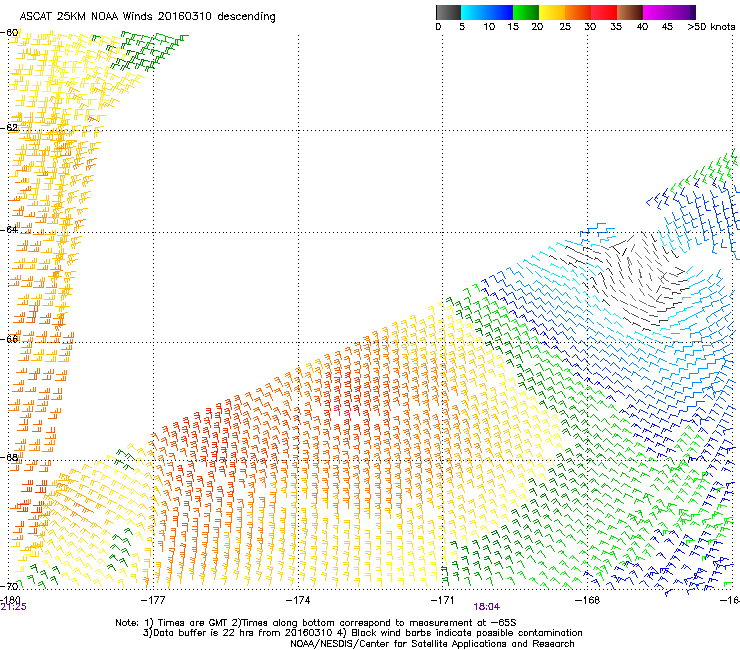Viewport: 740px width, 650px height.
Task: Click the -60 latitude axis label
Action: pos(9,33)
